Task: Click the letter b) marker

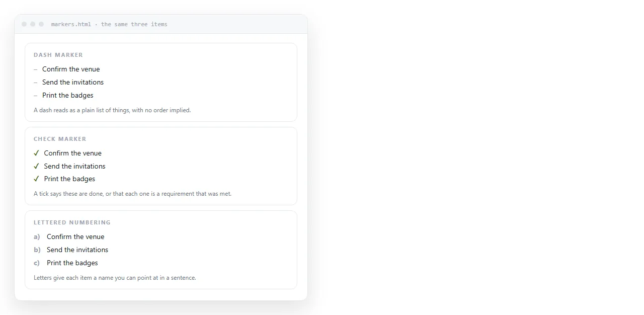Action: point(37,250)
